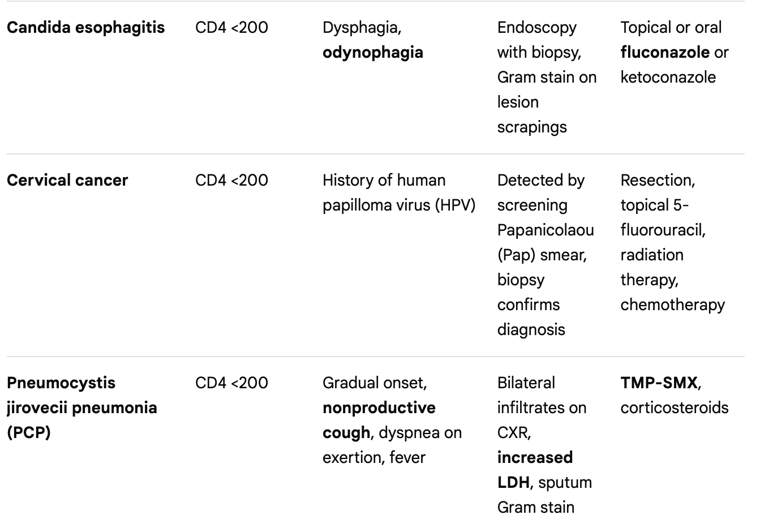
Task: Click the bold word odynophagia
Action: pos(372,53)
